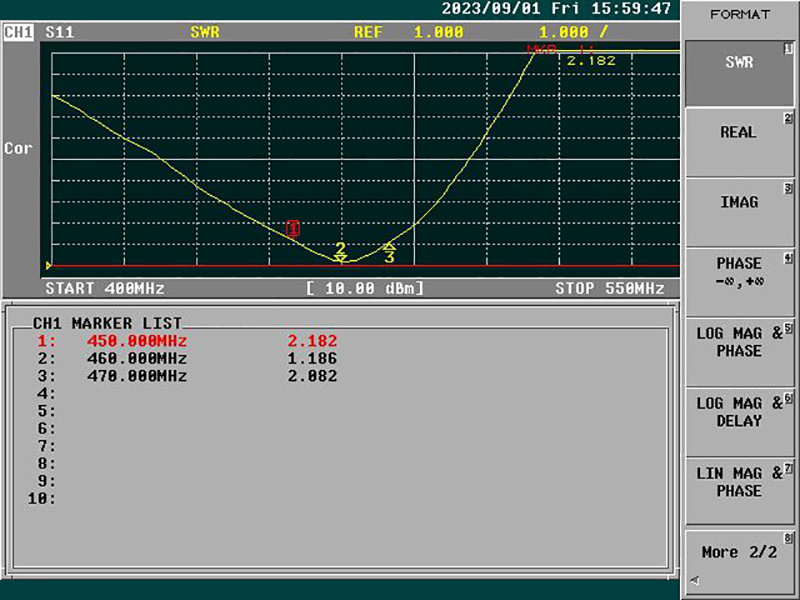800x600 pixels.
Task: Click empty marker slot 7:
Action: pos(46,446)
